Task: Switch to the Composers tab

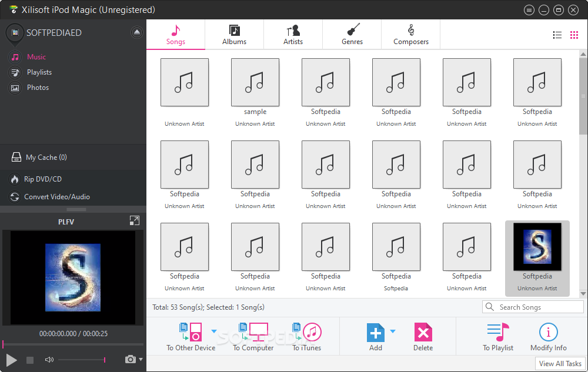Action: [x=411, y=35]
